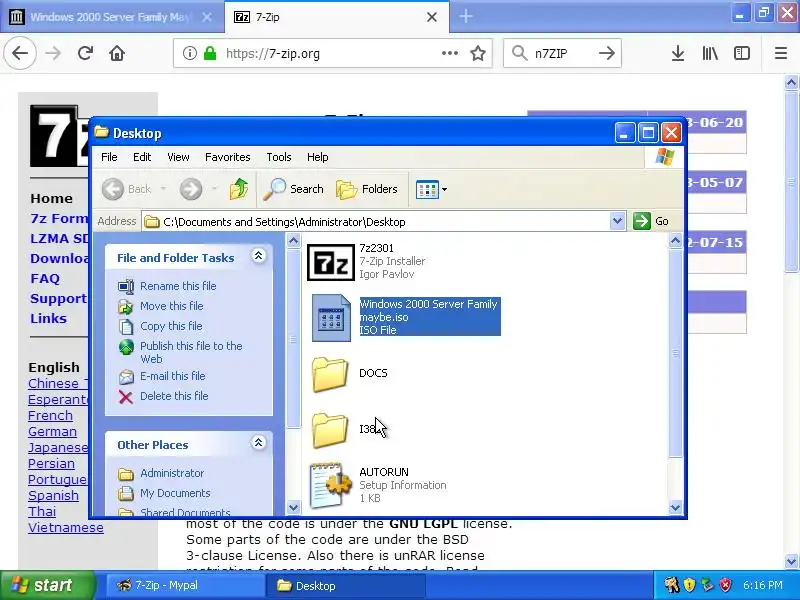Open FAQ link on 7-Zip site
Viewport: 800px width, 600px height.
click(45, 279)
